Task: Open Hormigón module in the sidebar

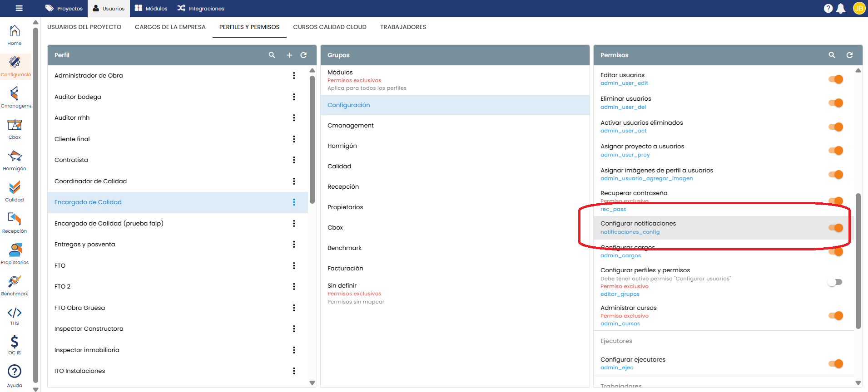Action: click(x=15, y=161)
